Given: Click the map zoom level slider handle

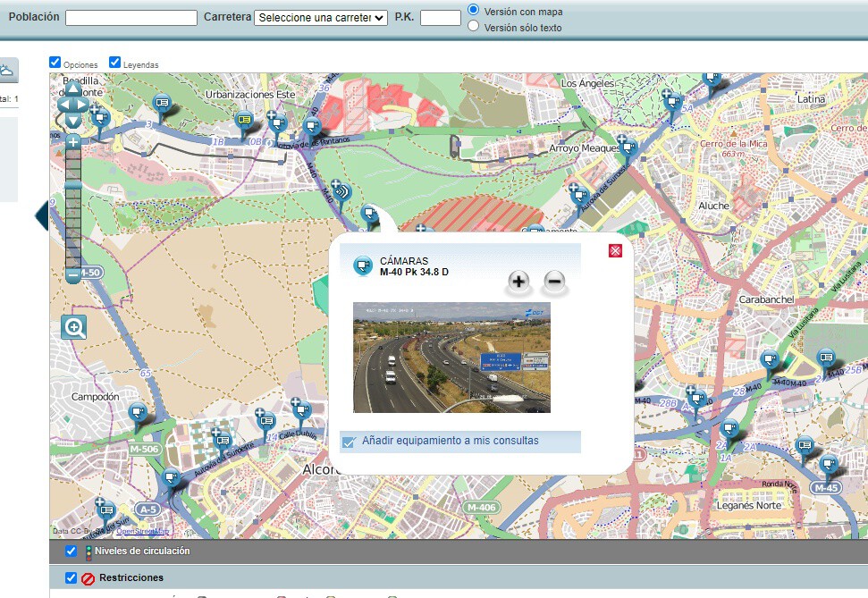Looking at the screenshot, I should pyautogui.click(x=73, y=184).
